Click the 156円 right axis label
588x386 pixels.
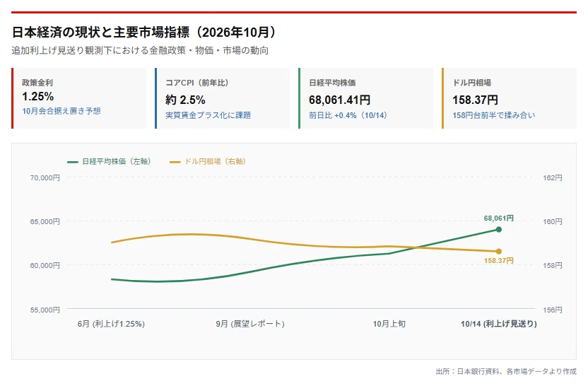(x=553, y=310)
